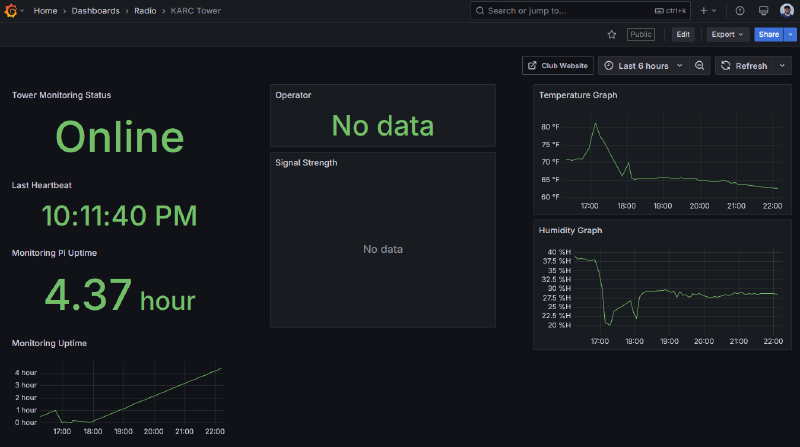Expand the Share options arrow
800x447 pixels.
coord(790,34)
